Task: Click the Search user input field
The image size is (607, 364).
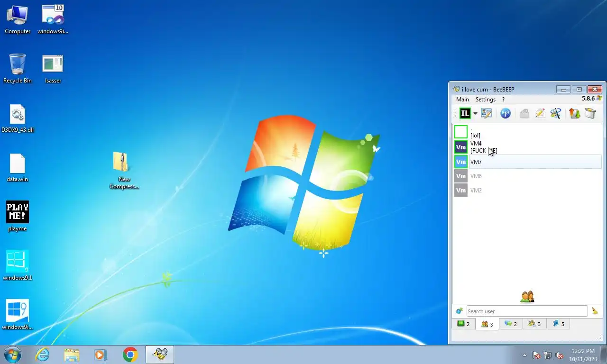Action: pyautogui.click(x=527, y=311)
